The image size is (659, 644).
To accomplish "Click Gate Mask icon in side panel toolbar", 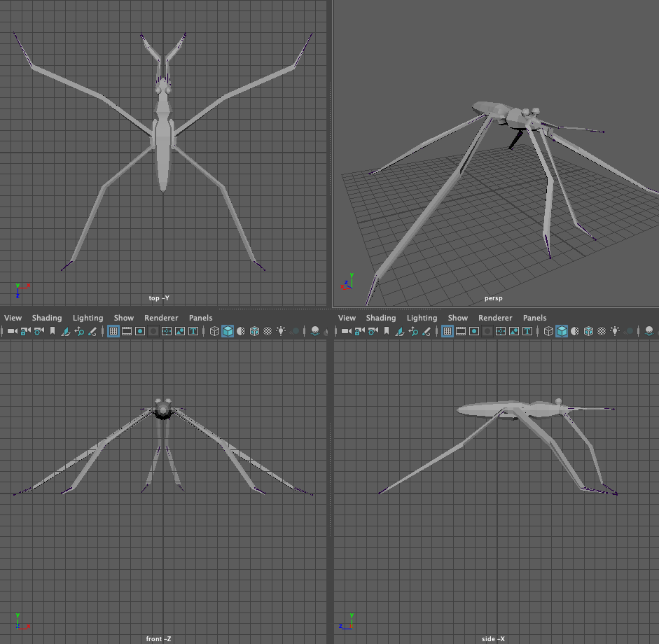I will [487, 332].
